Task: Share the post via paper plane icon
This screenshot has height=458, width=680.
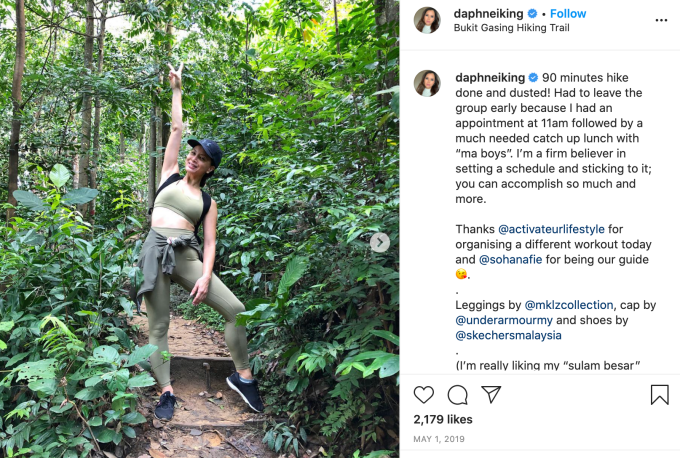Action: [490, 395]
